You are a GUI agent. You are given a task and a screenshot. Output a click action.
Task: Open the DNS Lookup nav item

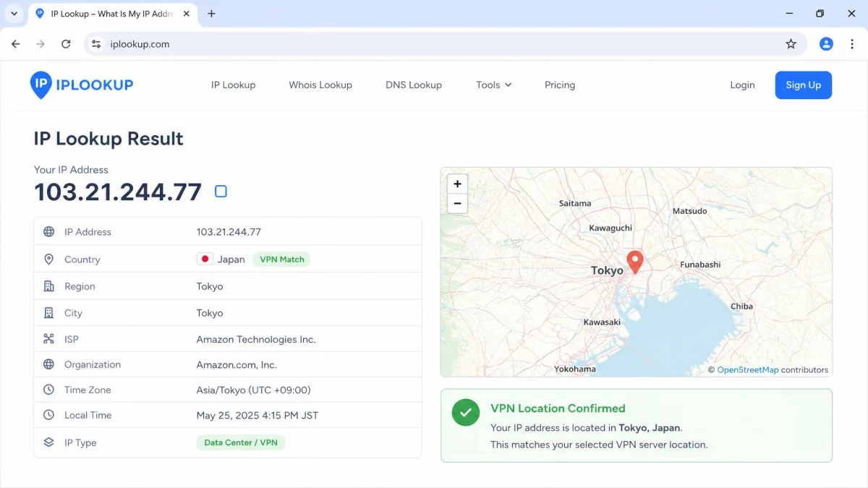click(414, 85)
